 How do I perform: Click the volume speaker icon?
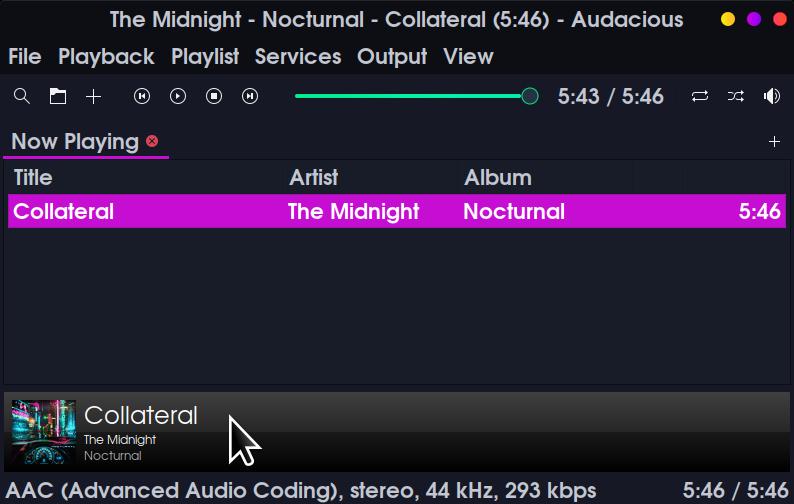(772, 96)
